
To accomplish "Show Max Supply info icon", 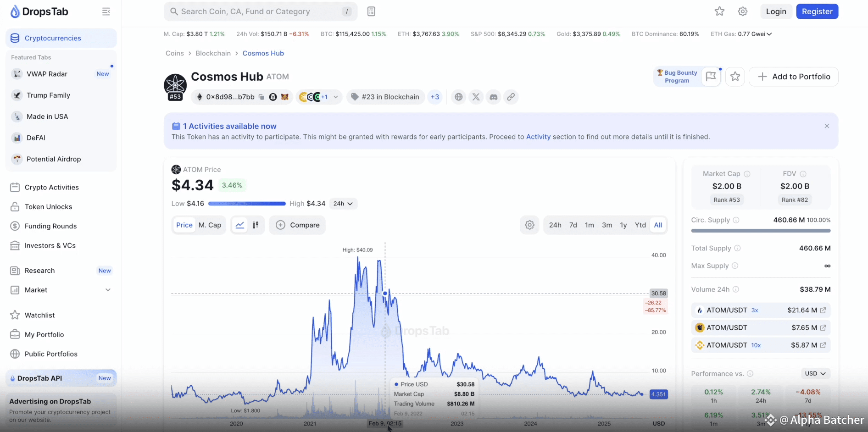I will (x=735, y=266).
